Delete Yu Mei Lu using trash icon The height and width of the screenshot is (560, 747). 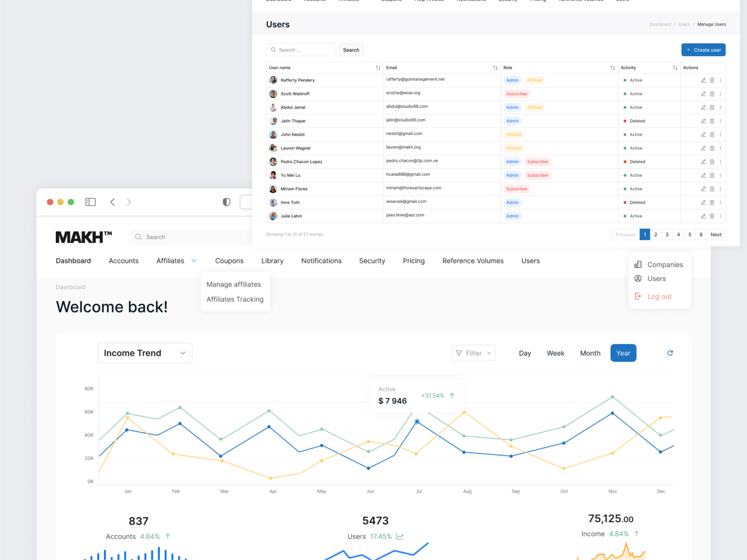pos(712,175)
